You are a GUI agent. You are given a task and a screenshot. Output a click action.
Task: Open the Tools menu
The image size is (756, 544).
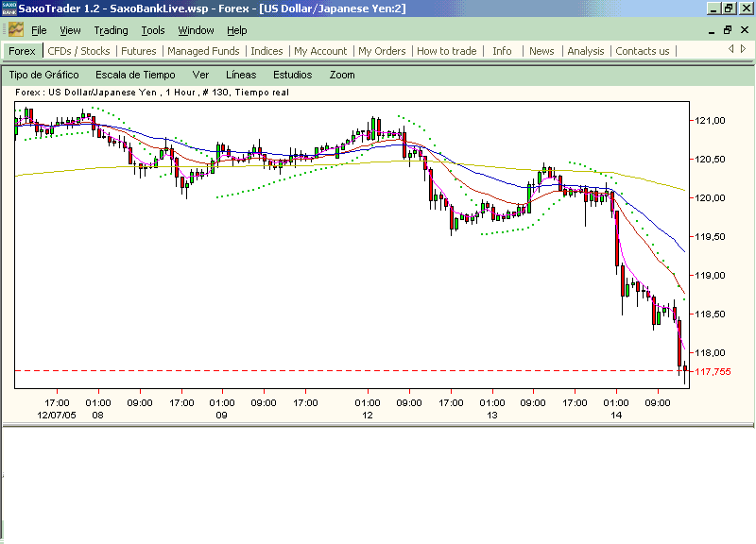click(x=152, y=30)
